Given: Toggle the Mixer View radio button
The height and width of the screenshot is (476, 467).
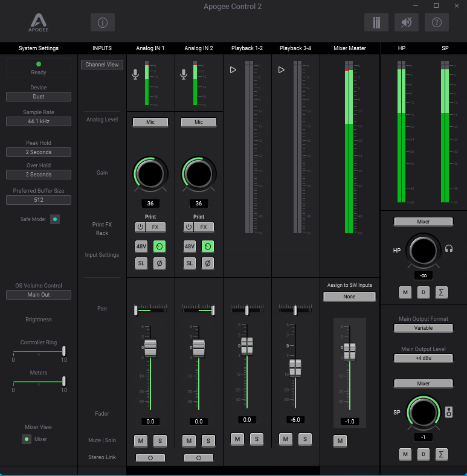Looking at the screenshot, I should point(27,439).
